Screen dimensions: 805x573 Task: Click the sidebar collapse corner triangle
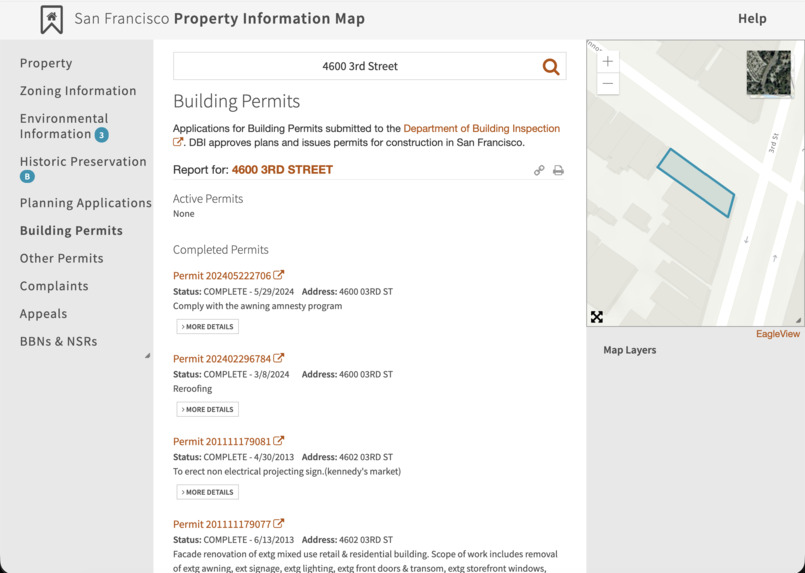pos(147,355)
